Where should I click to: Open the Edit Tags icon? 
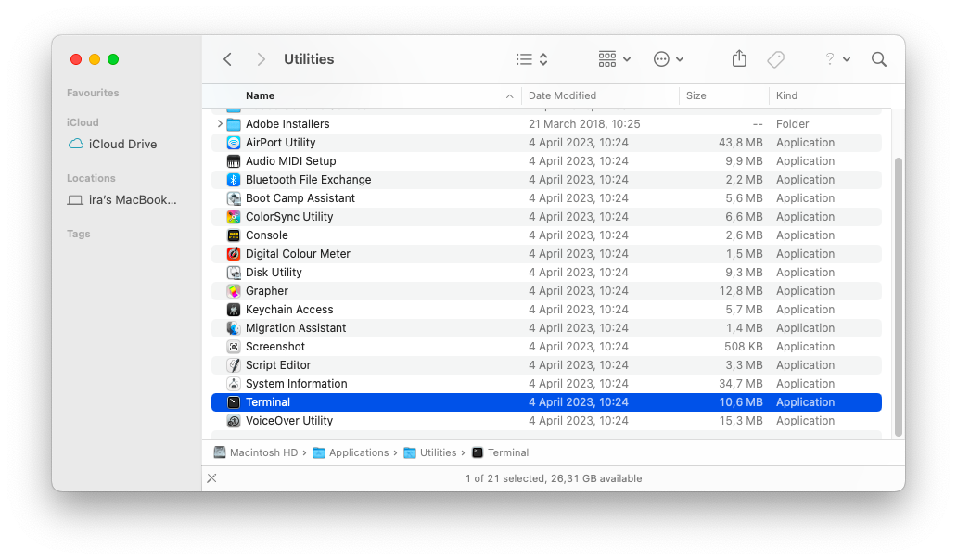click(x=776, y=58)
